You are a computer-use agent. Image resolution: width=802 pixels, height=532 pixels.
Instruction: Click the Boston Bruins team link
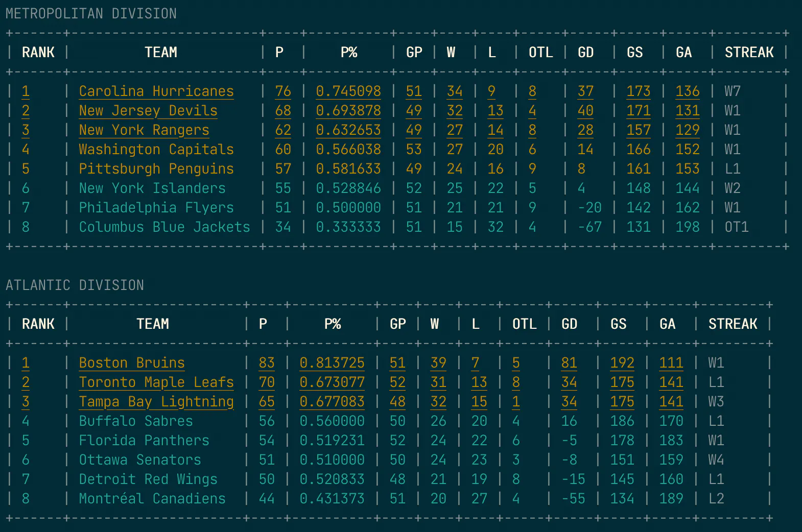(x=131, y=363)
